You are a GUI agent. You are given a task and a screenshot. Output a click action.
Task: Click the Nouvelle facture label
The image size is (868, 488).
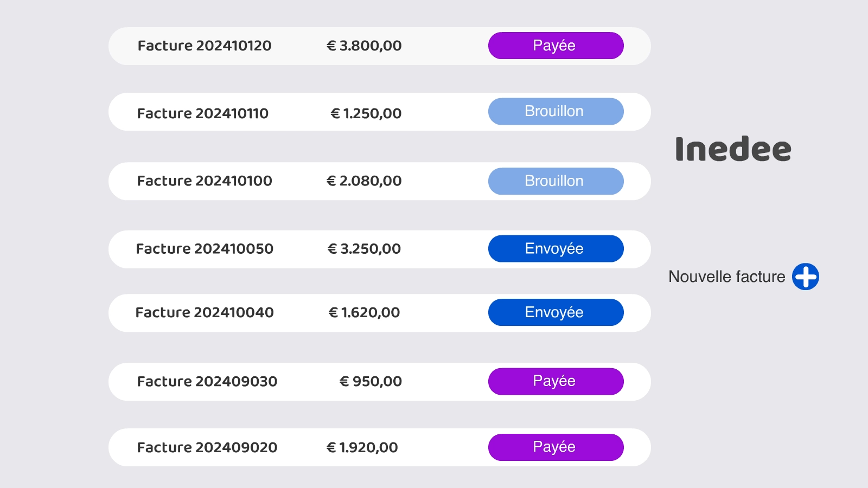726,277
